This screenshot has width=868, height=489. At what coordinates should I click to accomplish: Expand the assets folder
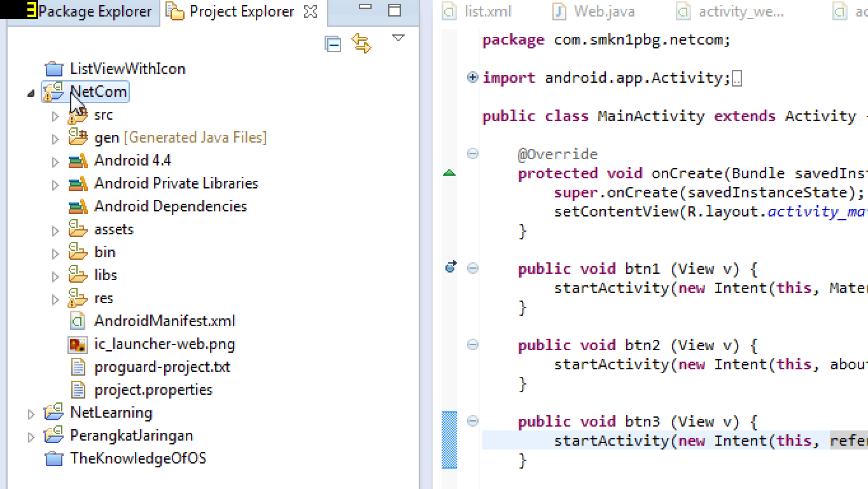coord(55,230)
